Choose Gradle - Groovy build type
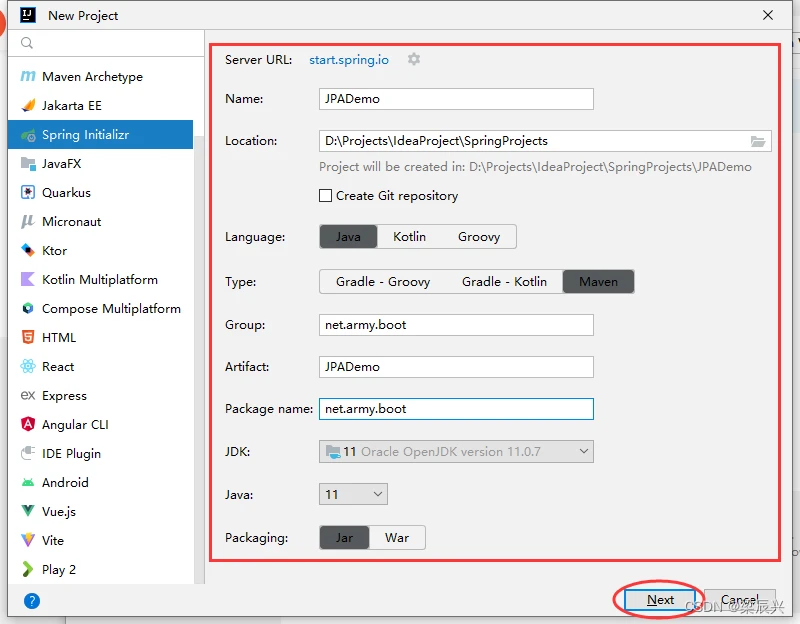 [383, 282]
